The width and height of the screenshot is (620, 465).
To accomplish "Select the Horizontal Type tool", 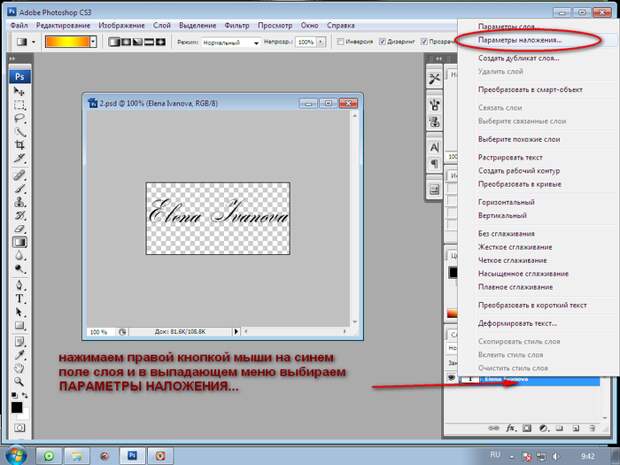I will tap(19, 299).
